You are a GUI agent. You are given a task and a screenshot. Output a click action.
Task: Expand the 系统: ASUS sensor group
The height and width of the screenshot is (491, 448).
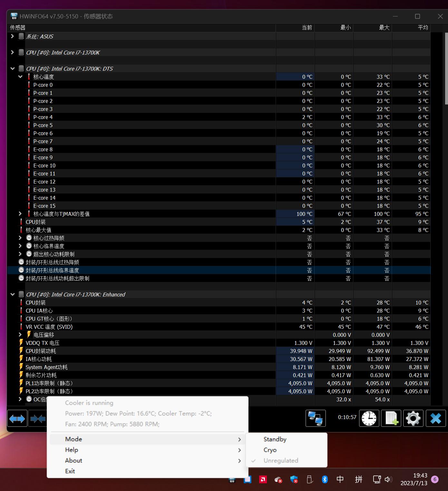coord(12,36)
